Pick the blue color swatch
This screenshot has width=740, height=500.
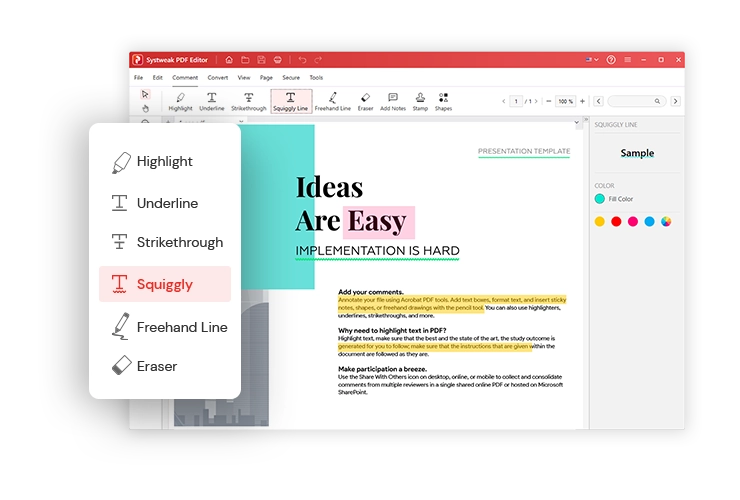click(x=649, y=221)
